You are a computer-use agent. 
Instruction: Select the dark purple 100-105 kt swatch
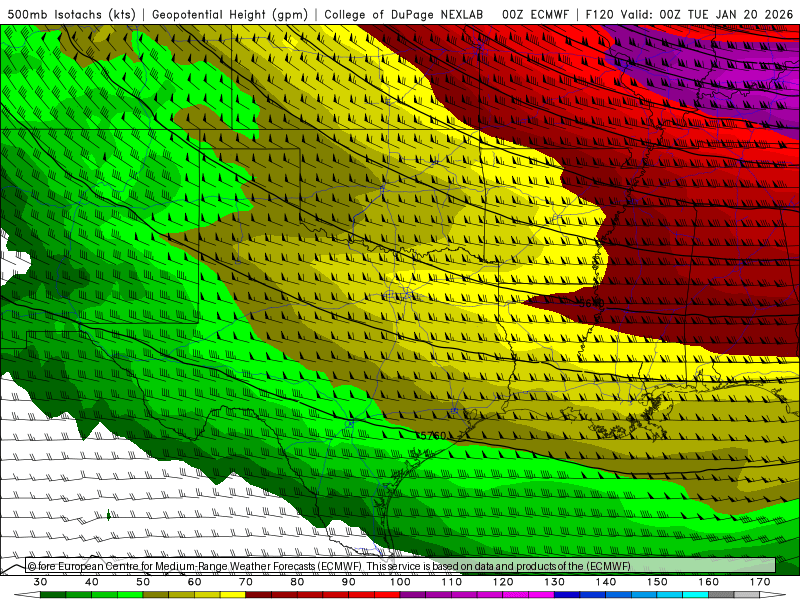click(413, 594)
